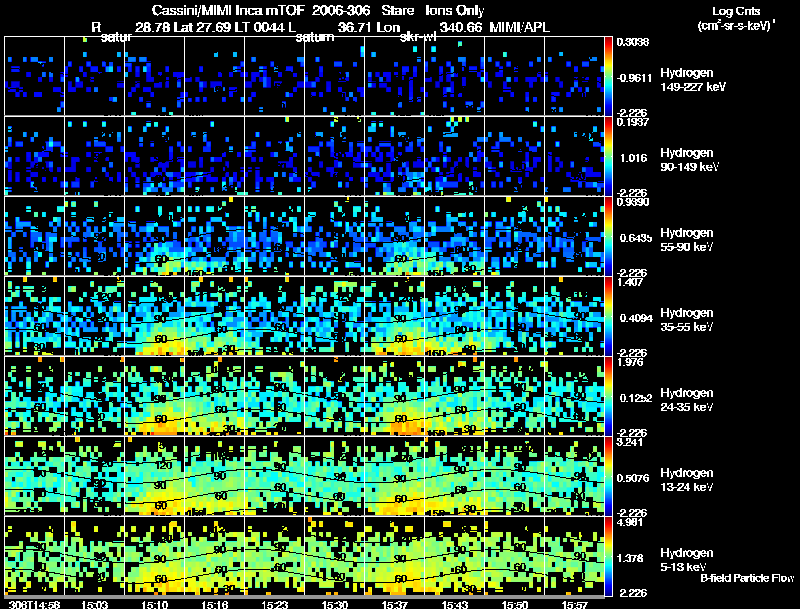Click the colorbar beside the 5-13 keV row
The image size is (800, 609).
(608, 556)
